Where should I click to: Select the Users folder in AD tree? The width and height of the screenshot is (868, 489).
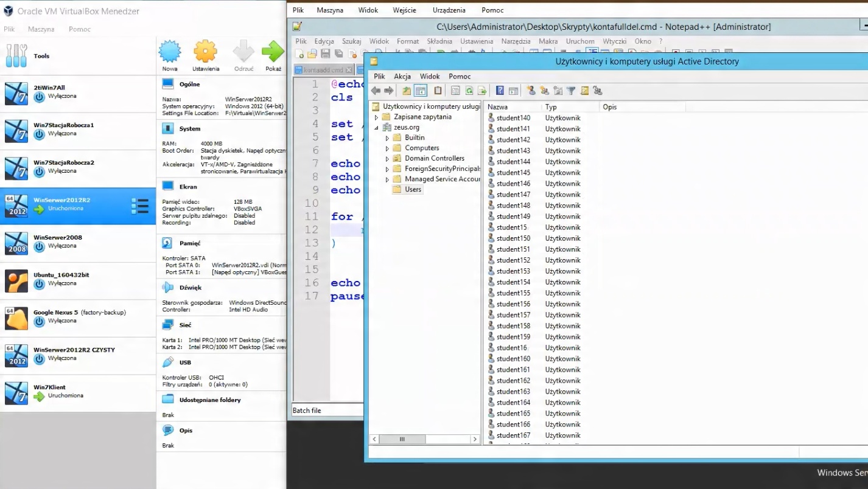(x=413, y=189)
